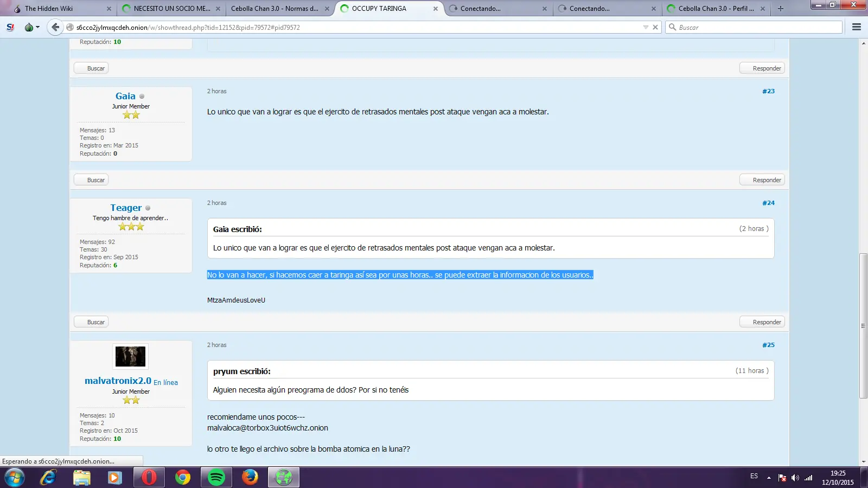Screen dimensions: 868x488
Task: Click the vertical scrollbar thumb
Action: (863, 325)
